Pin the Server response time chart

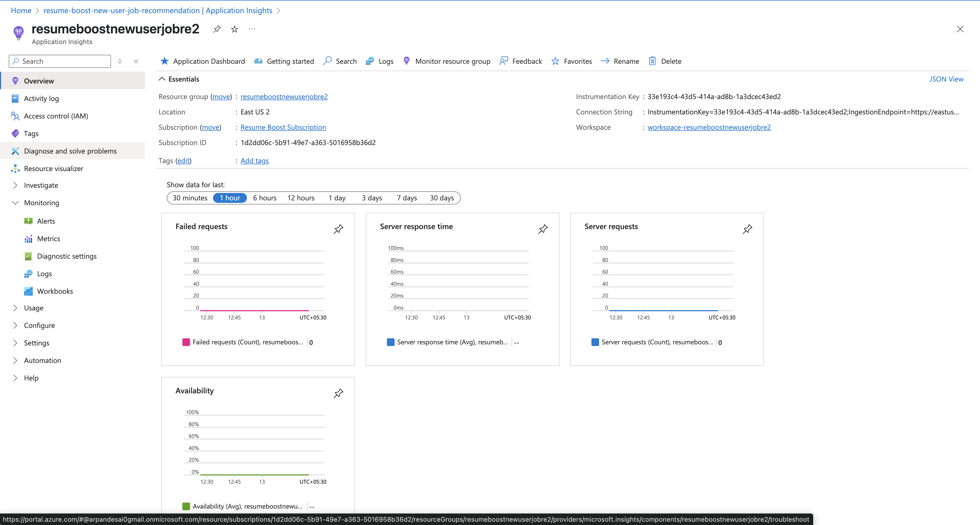(x=543, y=229)
